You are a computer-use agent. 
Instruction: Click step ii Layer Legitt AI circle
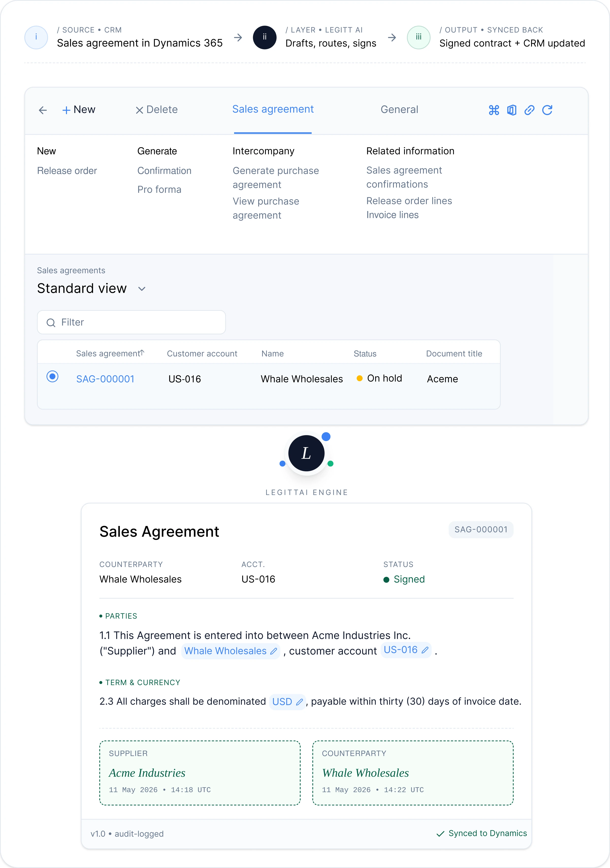265,37
